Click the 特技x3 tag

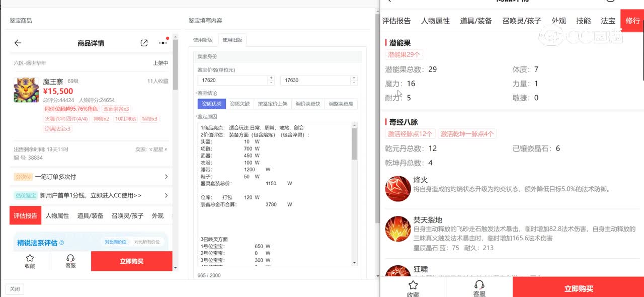(x=149, y=119)
